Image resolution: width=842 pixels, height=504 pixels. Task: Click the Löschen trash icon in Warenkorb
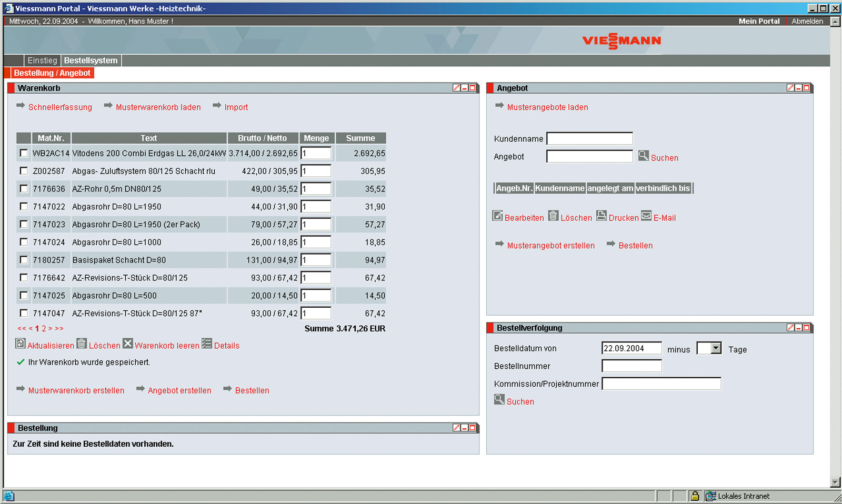(x=82, y=344)
